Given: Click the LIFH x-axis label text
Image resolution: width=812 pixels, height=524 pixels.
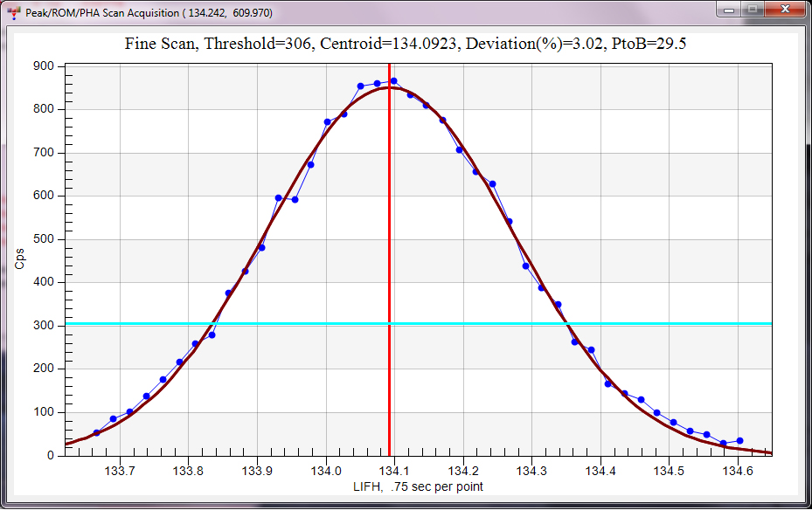Looking at the screenshot, I should point(418,486).
